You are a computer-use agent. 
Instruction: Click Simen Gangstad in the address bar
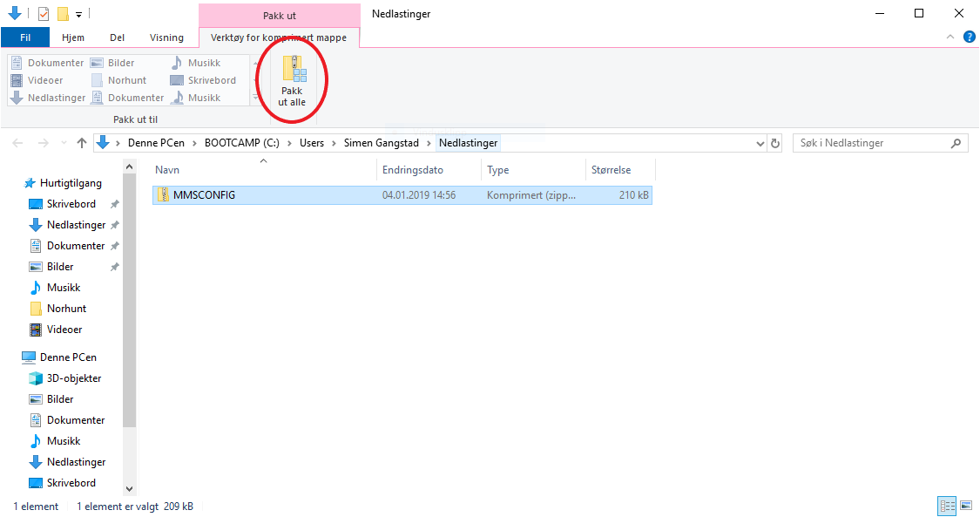pos(382,143)
